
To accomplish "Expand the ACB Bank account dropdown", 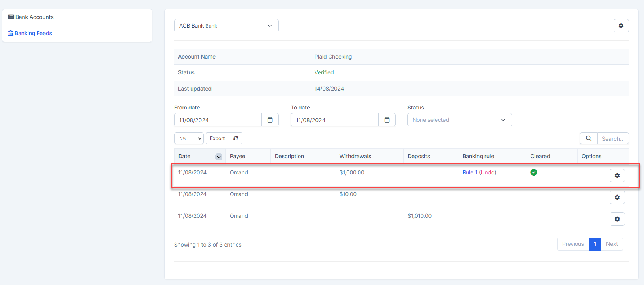I will coord(226,26).
